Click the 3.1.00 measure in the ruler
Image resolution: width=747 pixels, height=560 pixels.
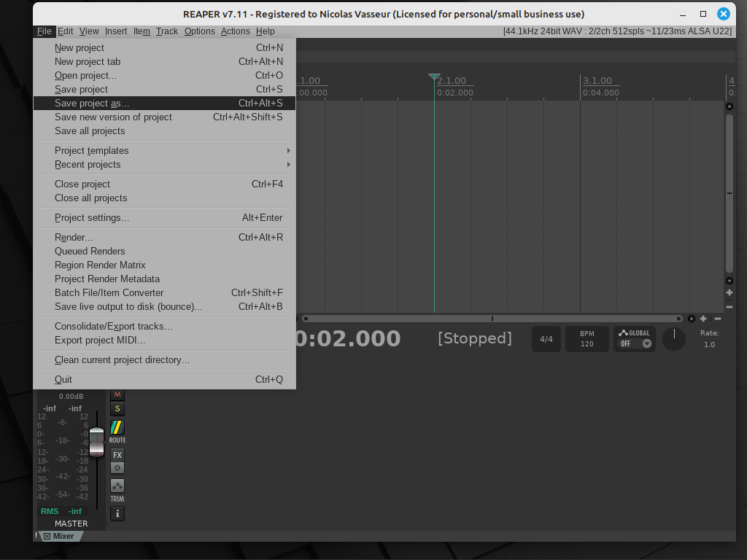click(597, 81)
